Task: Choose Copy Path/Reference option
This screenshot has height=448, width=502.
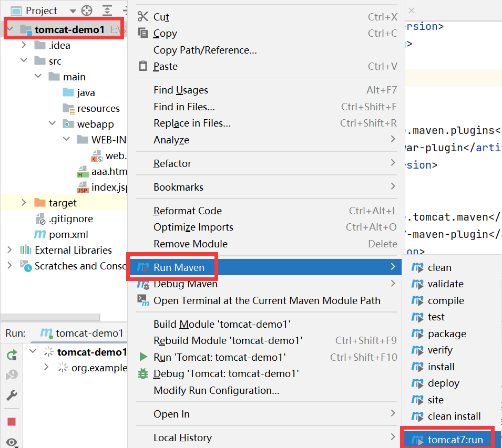Action: 267,50
